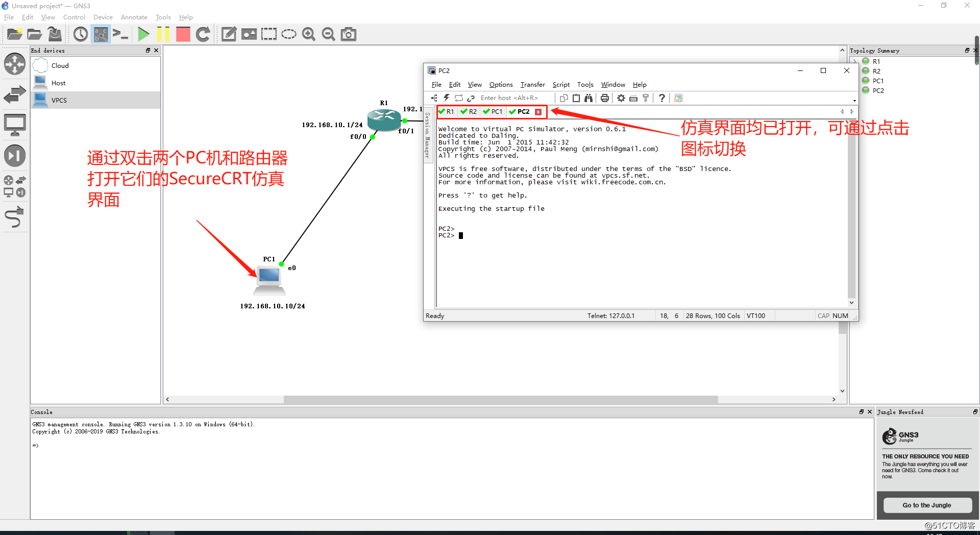Image resolution: width=980 pixels, height=535 pixels.
Task: Insert a picture icon in toolbar
Action: pyautogui.click(x=249, y=34)
